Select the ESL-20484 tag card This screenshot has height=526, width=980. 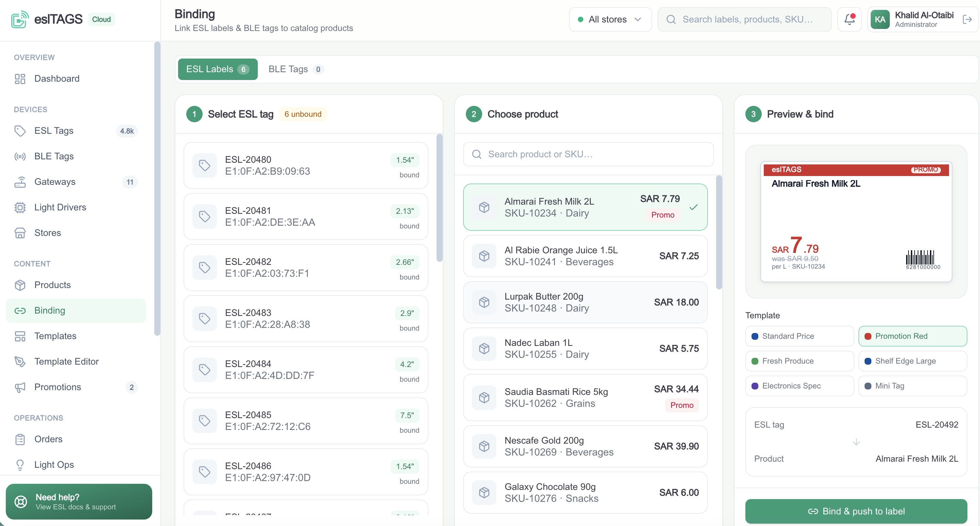pos(305,370)
